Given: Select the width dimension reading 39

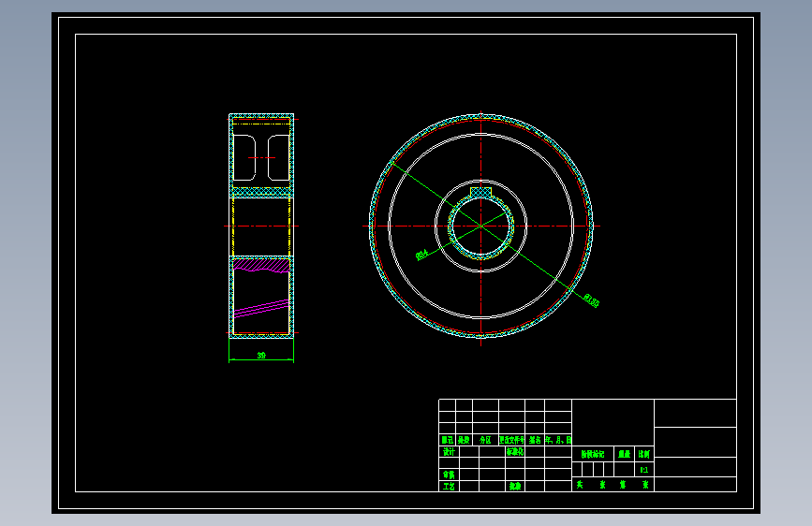Looking at the screenshot, I should coord(261,356).
